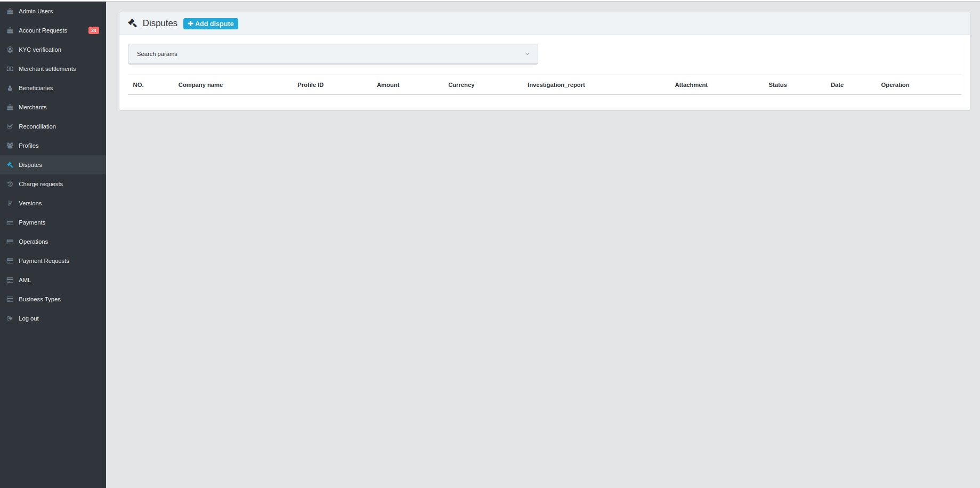
Task: Open Reconciliation page
Action: pyautogui.click(x=53, y=126)
